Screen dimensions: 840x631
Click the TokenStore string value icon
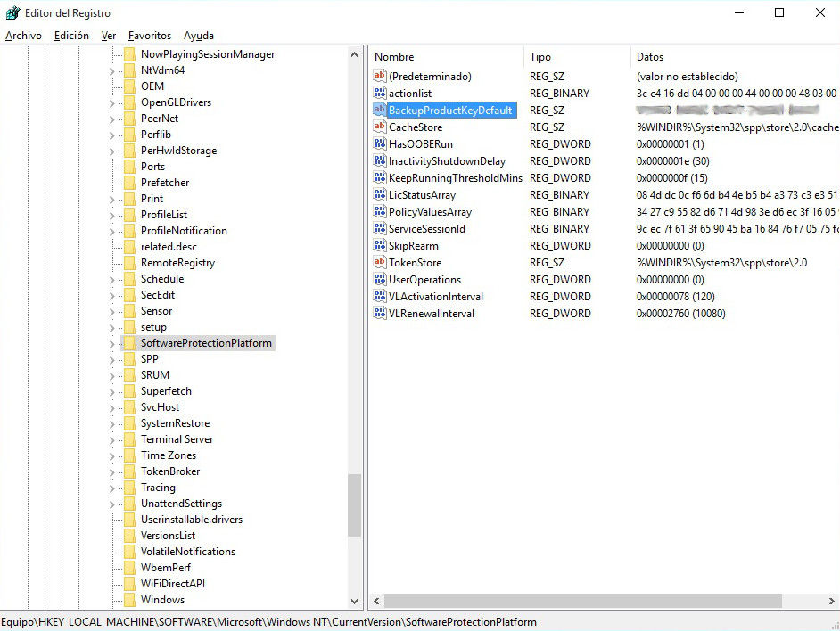(x=380, y=262)
